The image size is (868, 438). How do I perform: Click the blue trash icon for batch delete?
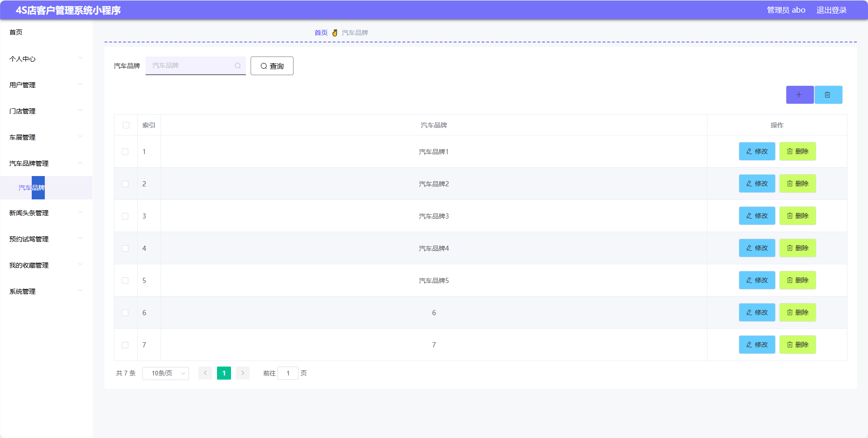(828, 95)
